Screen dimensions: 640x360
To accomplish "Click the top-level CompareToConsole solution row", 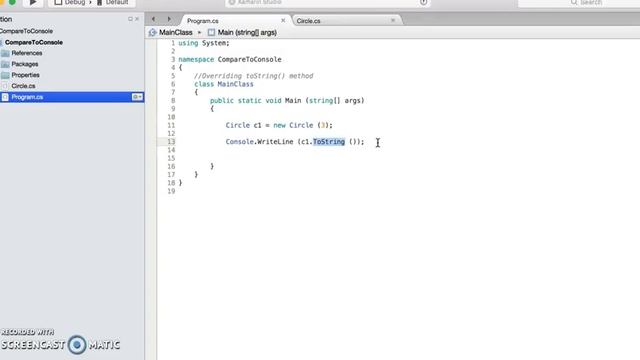I will pyautogui.click(x=26, y=31).
